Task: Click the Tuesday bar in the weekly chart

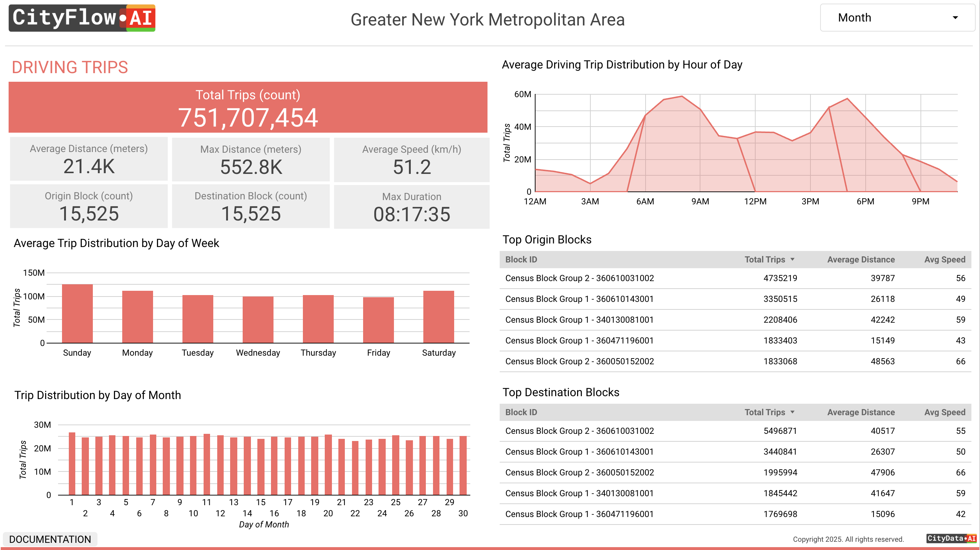Action: point(198,319)
